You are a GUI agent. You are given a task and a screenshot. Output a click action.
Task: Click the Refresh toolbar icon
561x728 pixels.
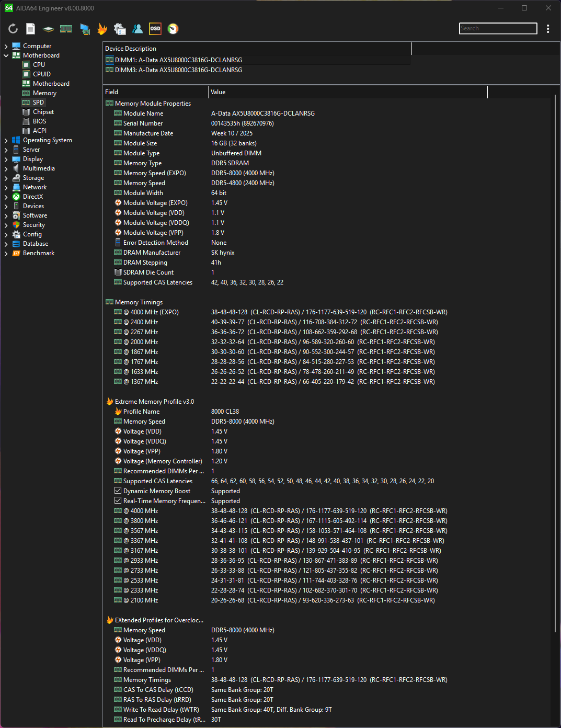[x=13, y=29]
